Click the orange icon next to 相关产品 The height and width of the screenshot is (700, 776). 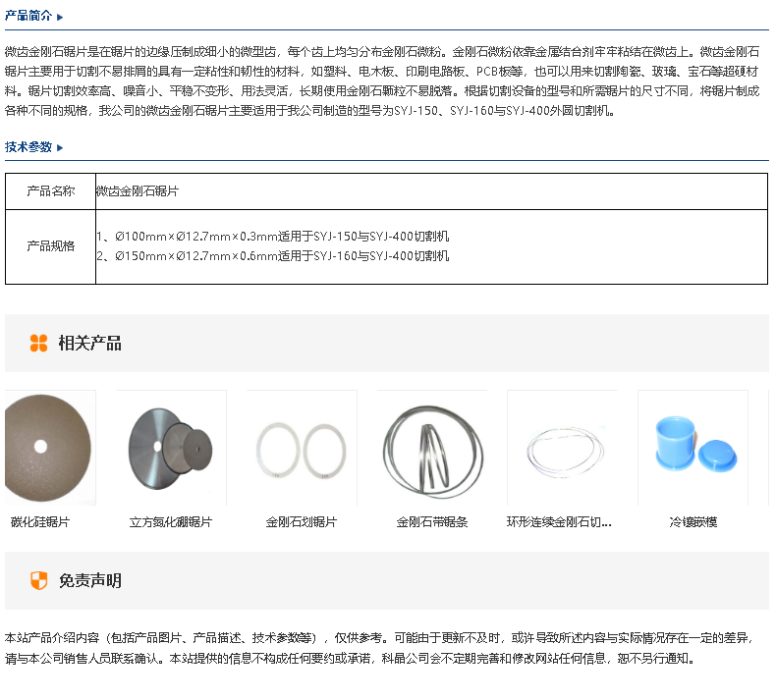[38, 343]
